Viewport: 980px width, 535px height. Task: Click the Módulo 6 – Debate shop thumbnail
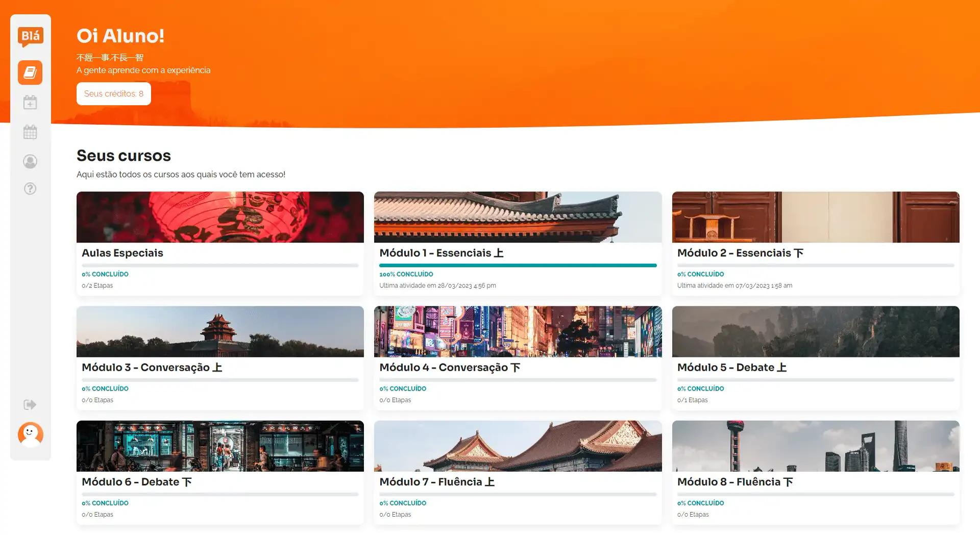(220, 446)
